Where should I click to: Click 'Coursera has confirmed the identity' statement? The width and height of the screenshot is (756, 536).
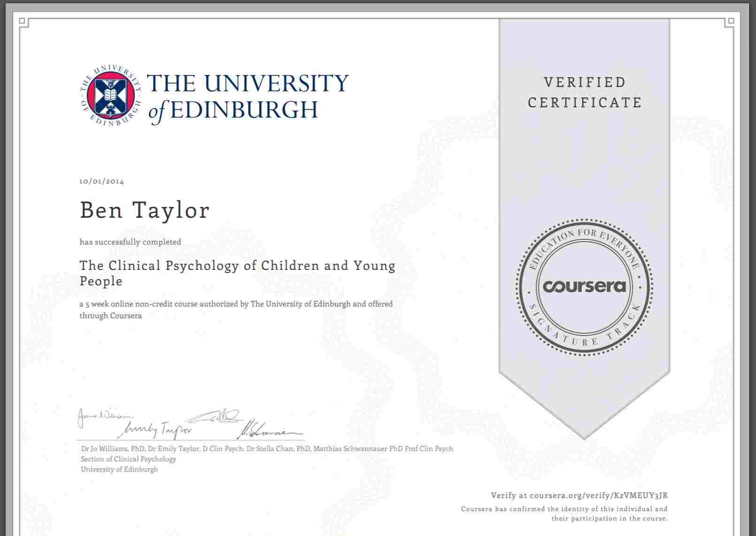click(564, 513)
